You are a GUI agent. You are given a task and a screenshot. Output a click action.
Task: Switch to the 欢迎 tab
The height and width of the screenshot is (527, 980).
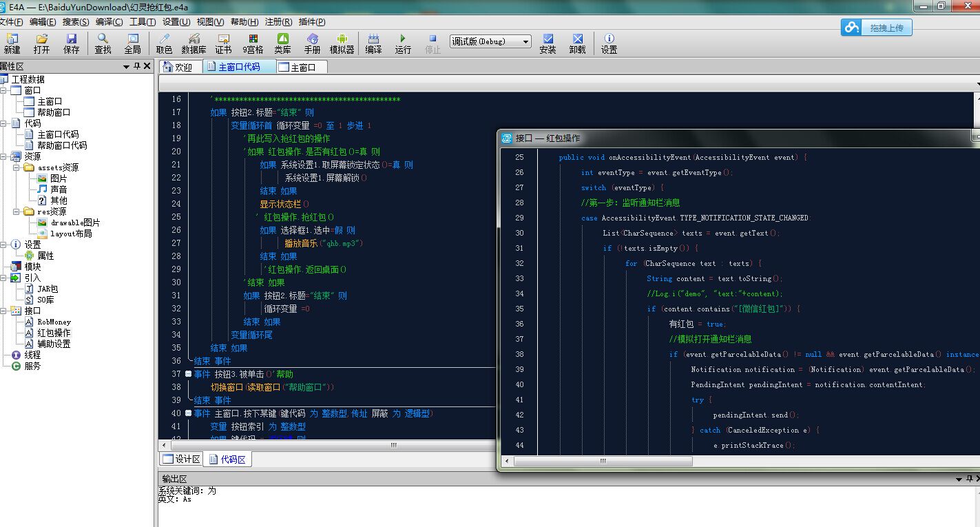(181, 67)
